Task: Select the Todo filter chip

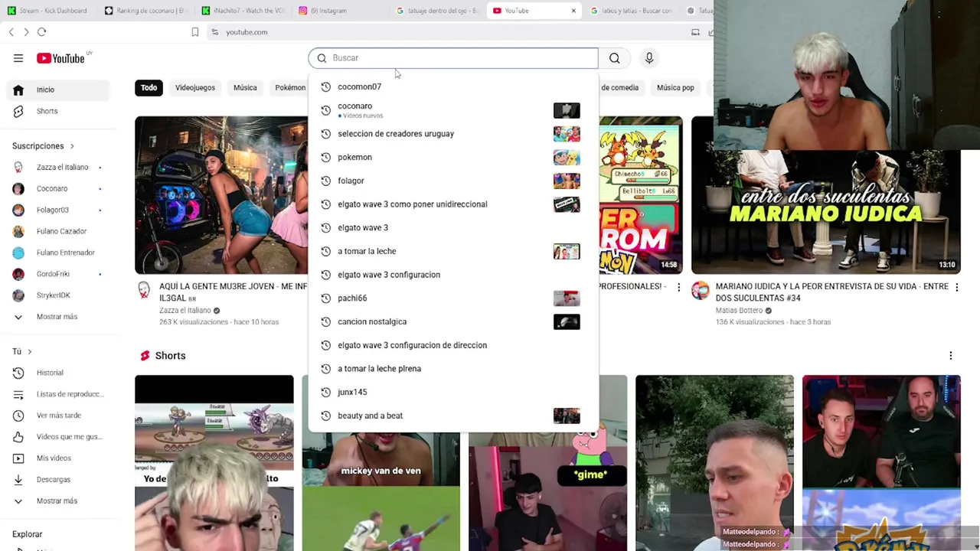Action: pos(149,87)
